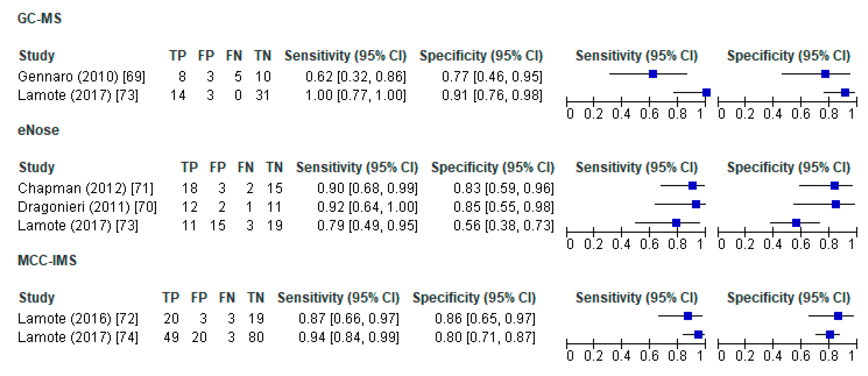Screen dimensions: 868x376
Task: Select Lamote (2017) [74] blue specificity marker
Action: 830,335
